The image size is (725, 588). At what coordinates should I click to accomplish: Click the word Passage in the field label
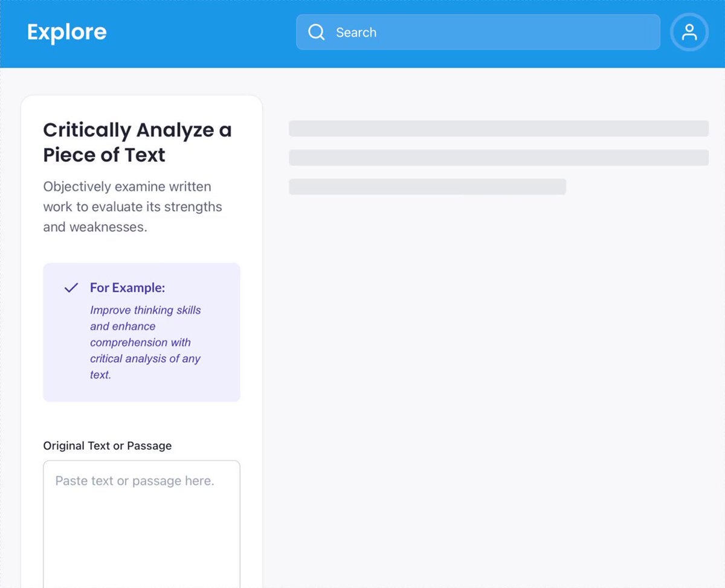pos(149,446)
